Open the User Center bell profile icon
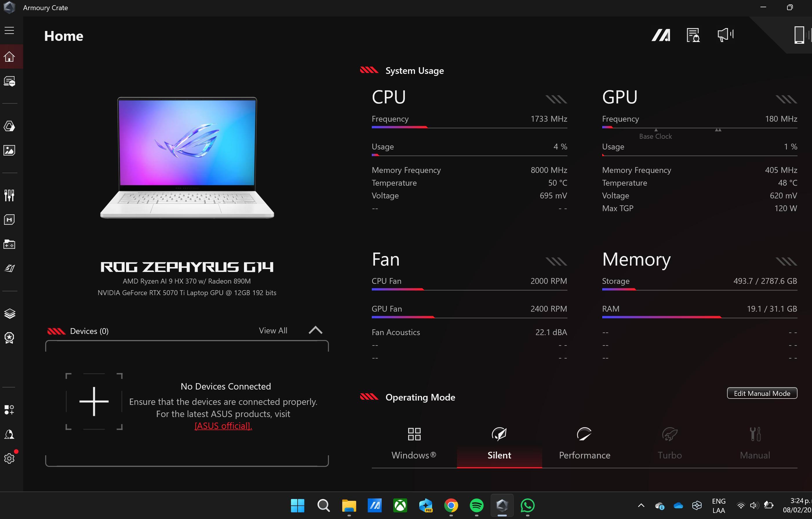 pos(10,434)
